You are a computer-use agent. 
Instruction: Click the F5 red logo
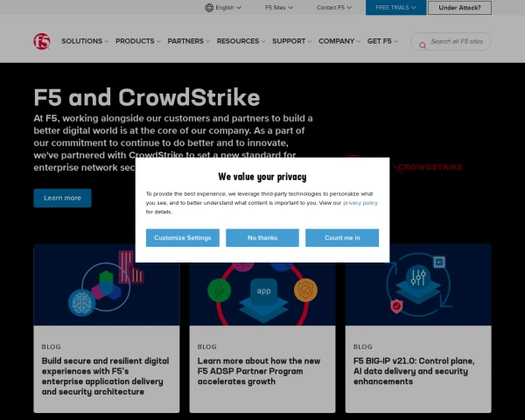tap(42, 41)
